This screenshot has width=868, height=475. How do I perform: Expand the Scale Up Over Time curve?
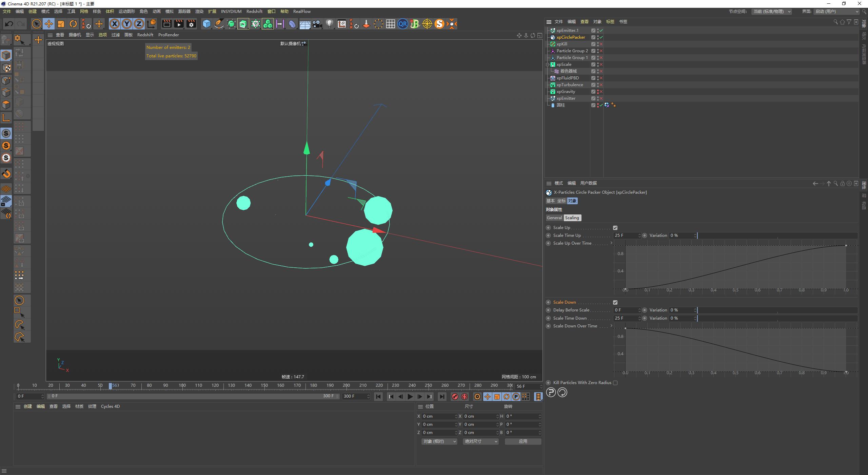coord(612,243)
